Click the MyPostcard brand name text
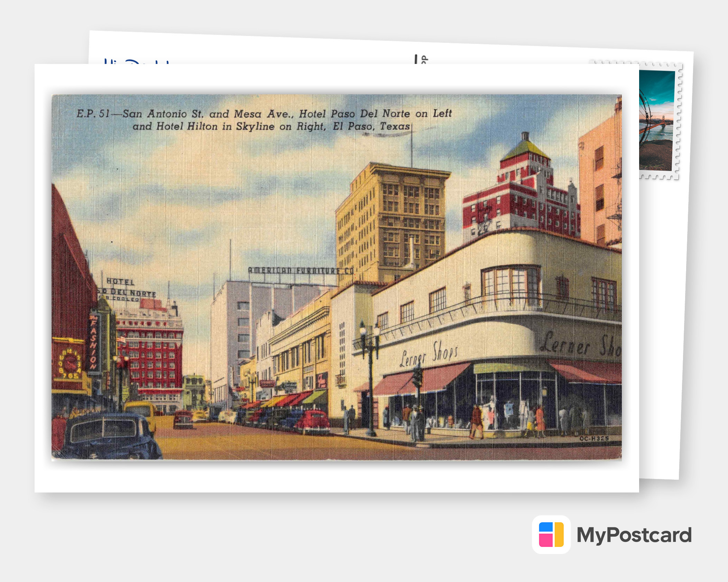This screenshot has width=728, height=582. (634, 535)
